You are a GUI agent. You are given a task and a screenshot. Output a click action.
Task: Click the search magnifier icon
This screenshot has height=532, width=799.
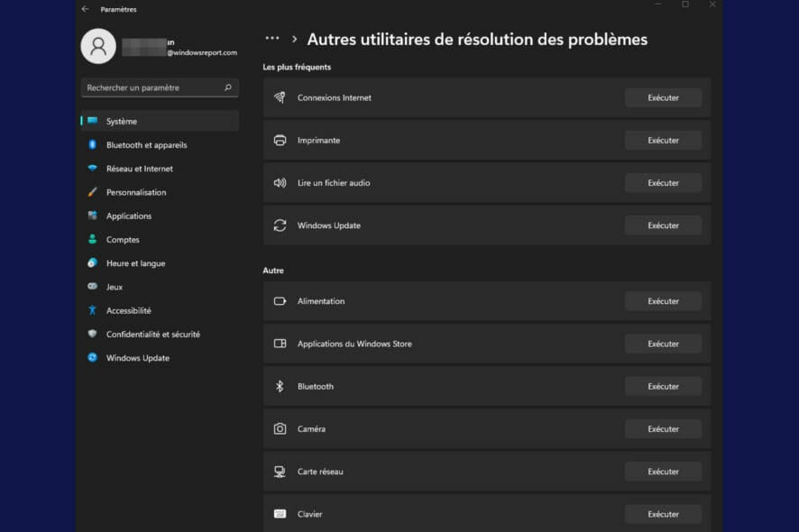228,87
